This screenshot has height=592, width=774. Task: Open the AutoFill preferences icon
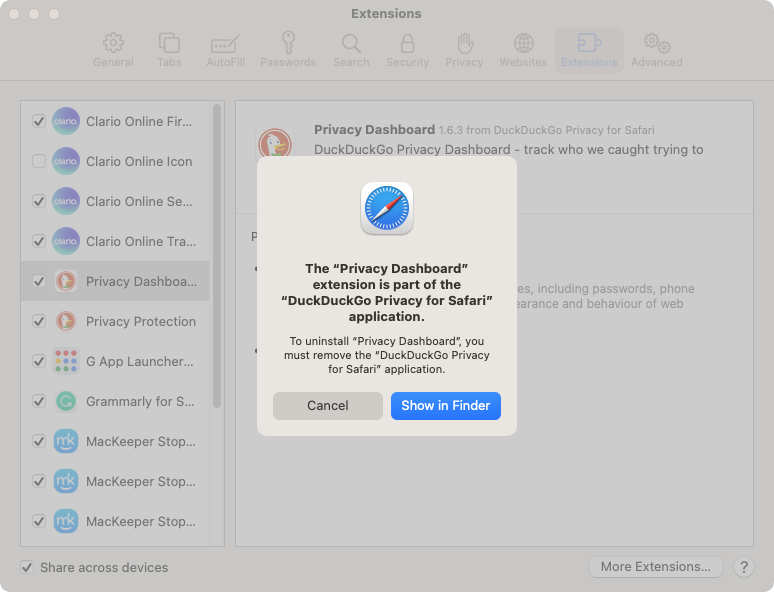[x=225, y=43]
